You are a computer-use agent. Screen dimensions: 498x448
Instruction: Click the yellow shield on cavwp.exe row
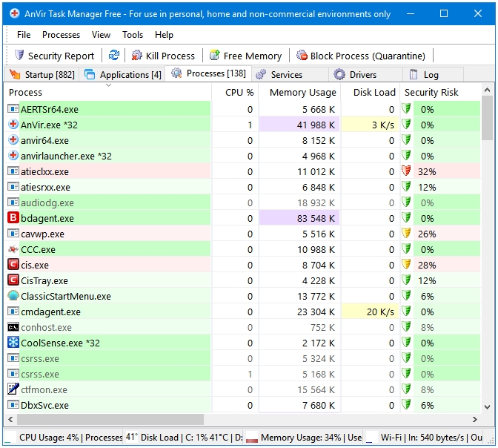[406, 234]
